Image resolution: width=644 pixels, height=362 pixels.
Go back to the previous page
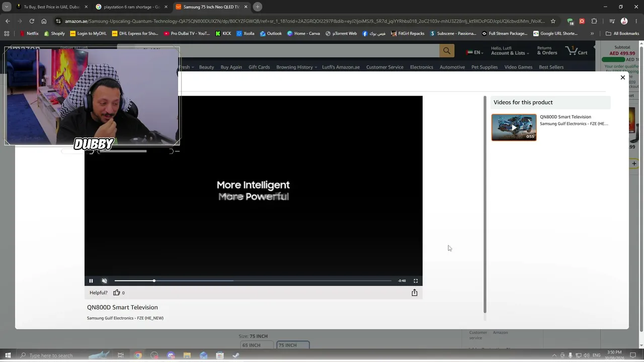coord(8,21)
